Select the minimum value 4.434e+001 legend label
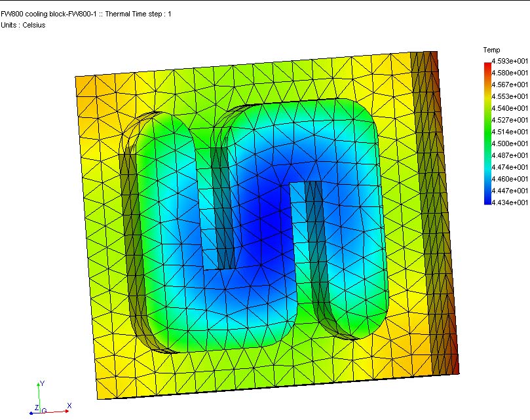Image resolution: width=530 pixels, height=420 pixels. click(510, 202)
